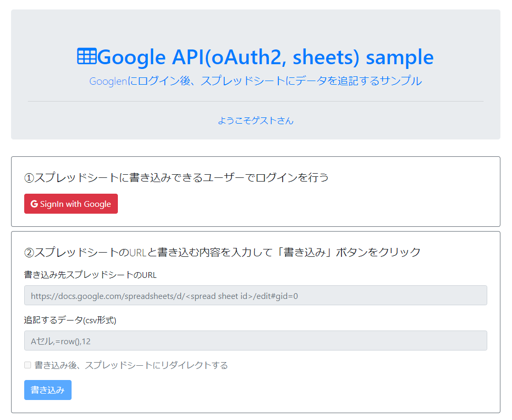Click the Google API(oAuth2, sheets) sample heading
512x420 pixels.
point(255,57)
